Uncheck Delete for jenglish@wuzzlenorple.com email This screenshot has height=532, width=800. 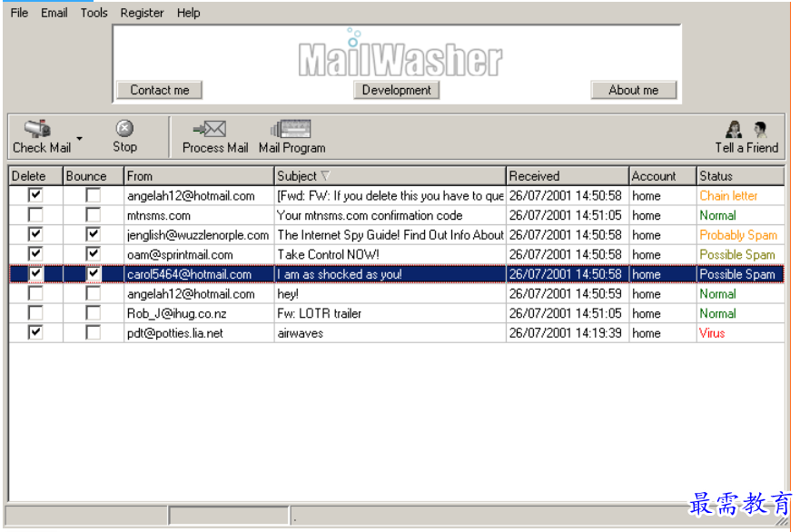pyautogui.click(x=35, y=234)
